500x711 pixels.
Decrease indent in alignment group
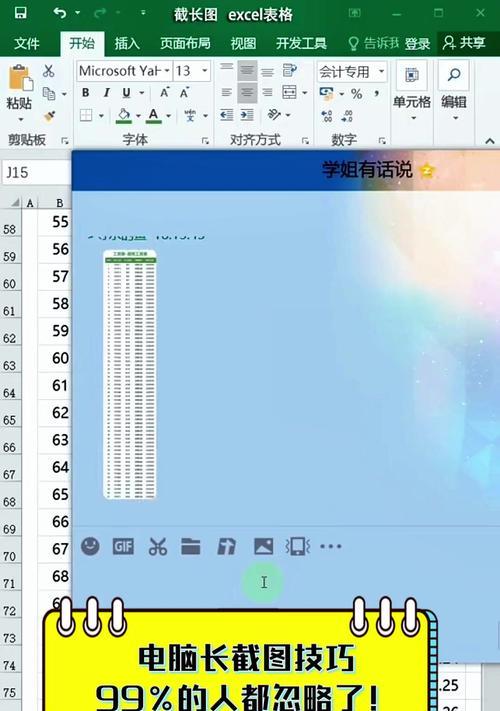click(227, 115)
